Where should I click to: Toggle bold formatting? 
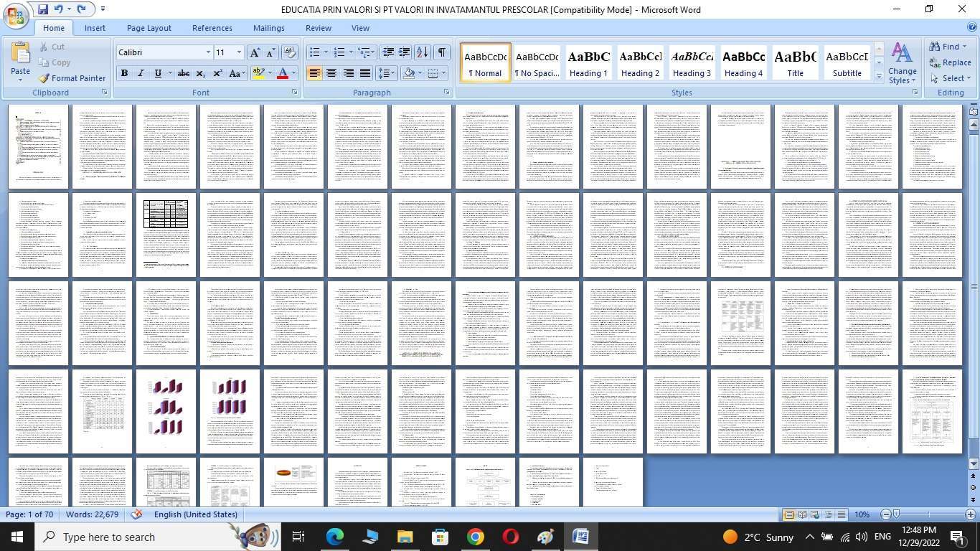pos(124,73)
